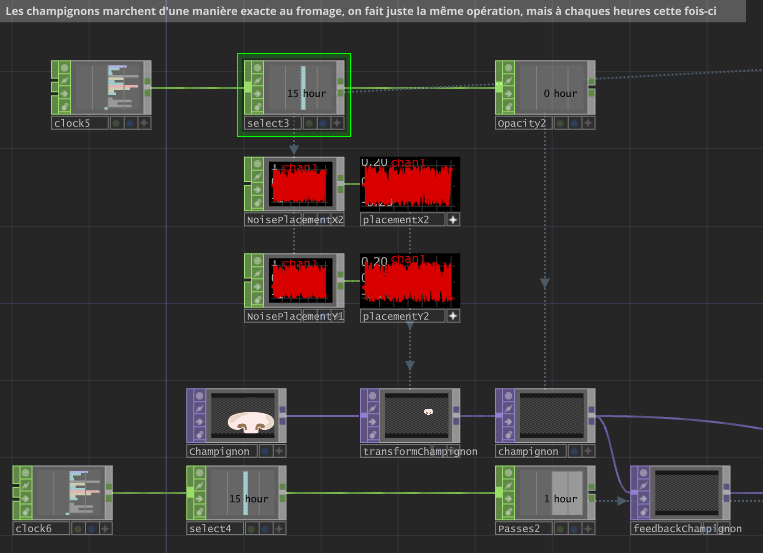Viewport: 763px width, 553px height.
Task: Toggle bypass flag on select3 node
Action: point(257,80)
